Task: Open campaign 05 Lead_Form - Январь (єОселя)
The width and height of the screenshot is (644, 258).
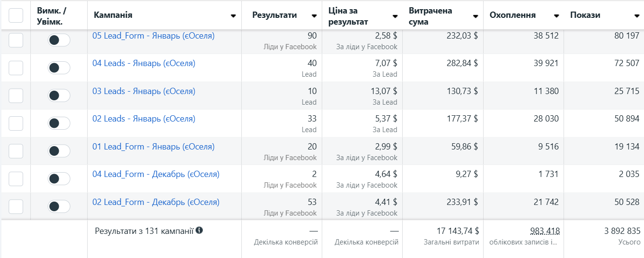Action: coord(153,36)
